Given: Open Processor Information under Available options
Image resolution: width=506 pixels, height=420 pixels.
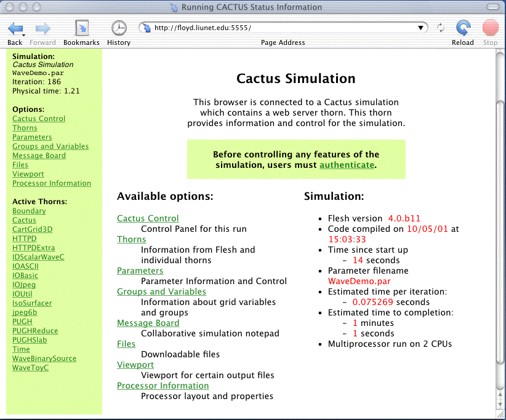Looking at the screenshot, I should click(x=163, y=386).
